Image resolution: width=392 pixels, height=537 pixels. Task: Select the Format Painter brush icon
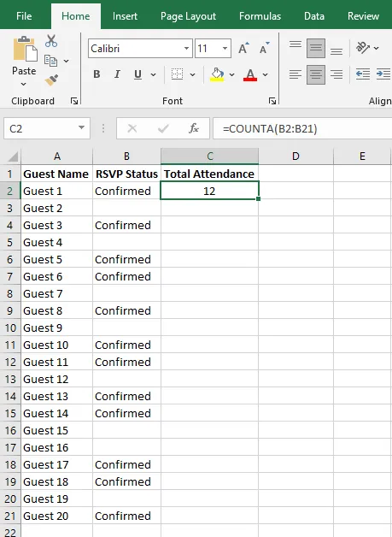(x=51, y=80)
